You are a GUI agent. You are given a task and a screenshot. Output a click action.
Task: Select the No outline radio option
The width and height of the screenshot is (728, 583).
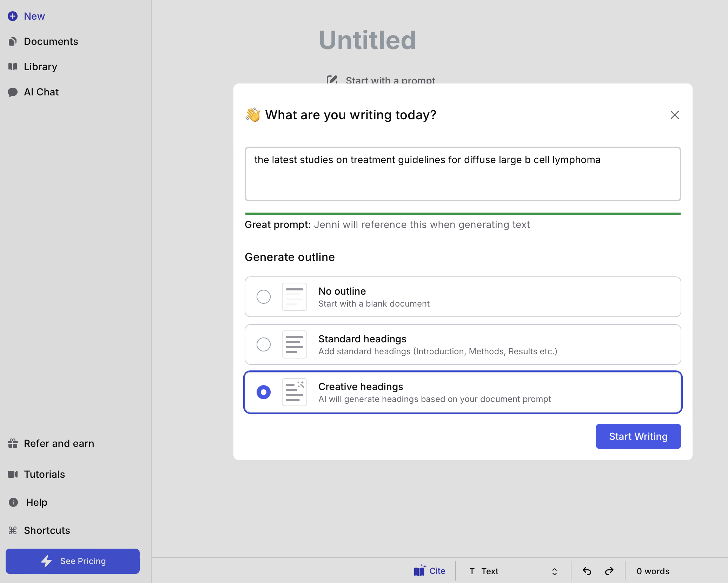click(263, 297)
